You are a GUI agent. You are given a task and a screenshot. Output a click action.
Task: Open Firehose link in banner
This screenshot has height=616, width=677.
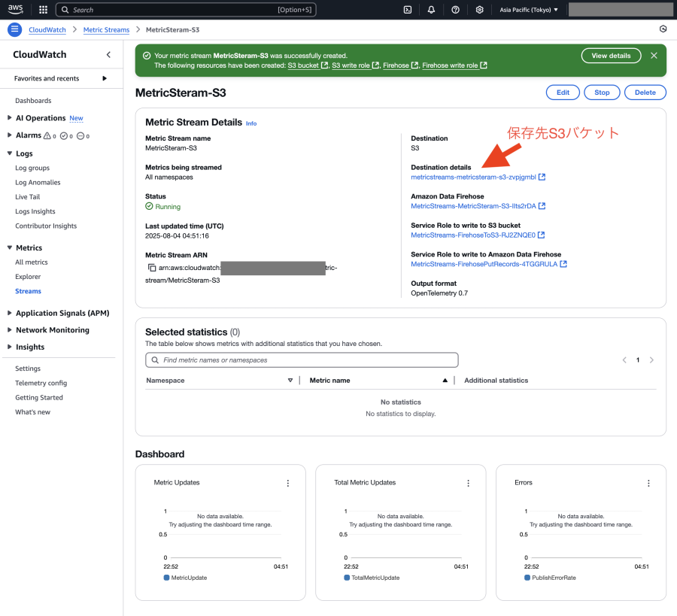[400, 65]
